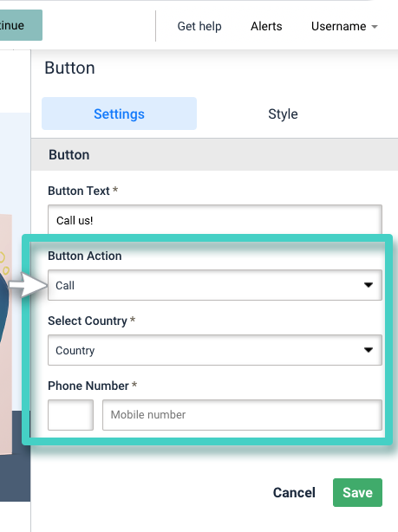Click the Phone Number label
Screen dimensions: 398x532
88,386
